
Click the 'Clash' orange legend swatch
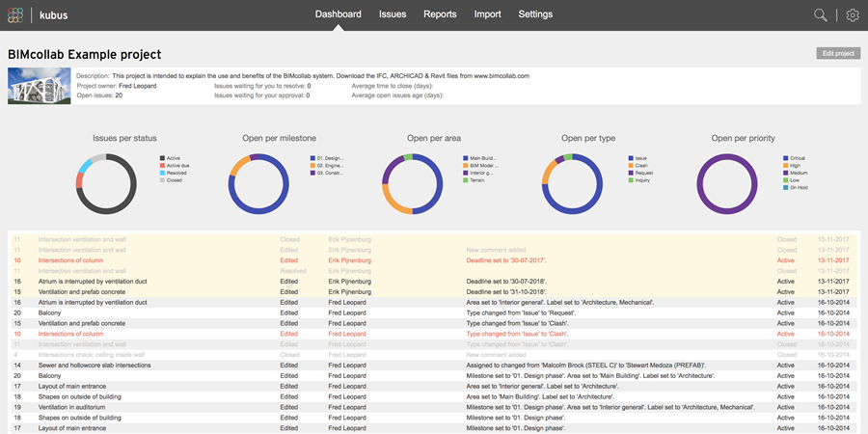coord(627,165)
